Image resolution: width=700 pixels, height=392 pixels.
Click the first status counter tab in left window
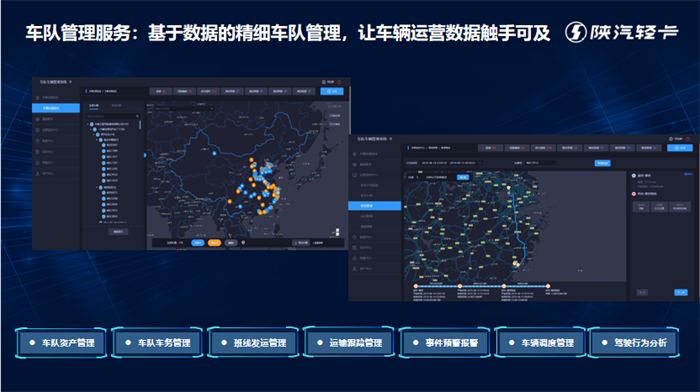(160, 91)
